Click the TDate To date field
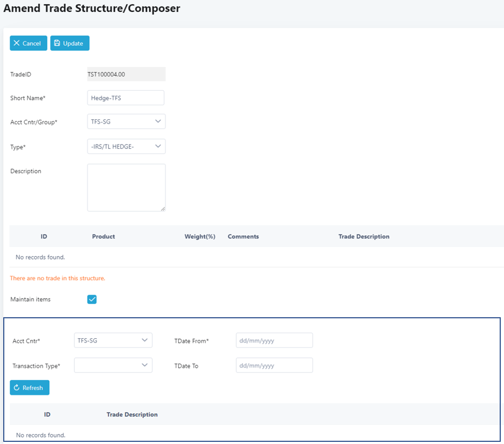Image resolution: width=504 pixels, height=444 pixels. point(274,365)
